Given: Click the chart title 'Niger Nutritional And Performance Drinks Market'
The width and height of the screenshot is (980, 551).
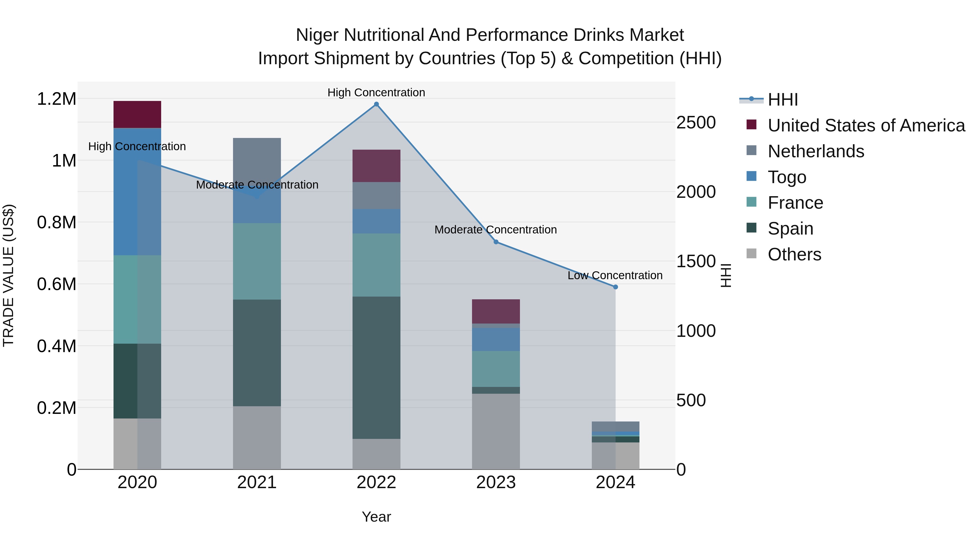Looking at the screenshot, I should [490, 35].
